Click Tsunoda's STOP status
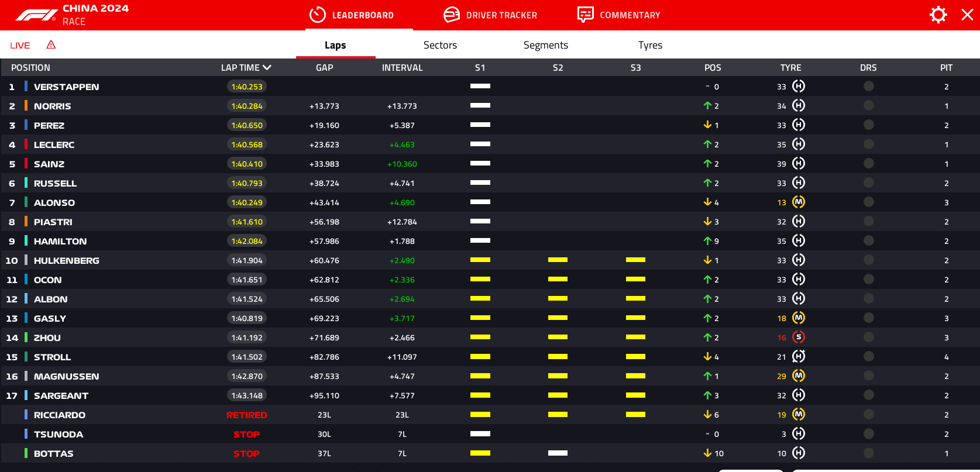980x472 pixels. click(247, 434)
